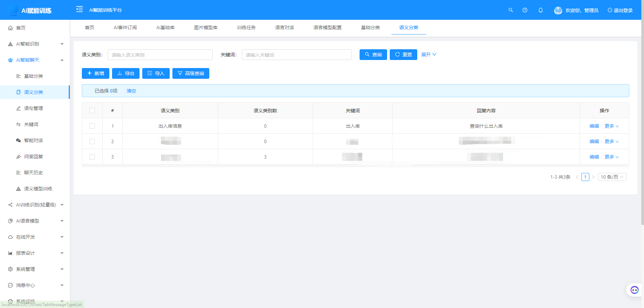Click the admin user avatar icon
Image resolution: width=644 pixels, height=308 pixels.
558,10
